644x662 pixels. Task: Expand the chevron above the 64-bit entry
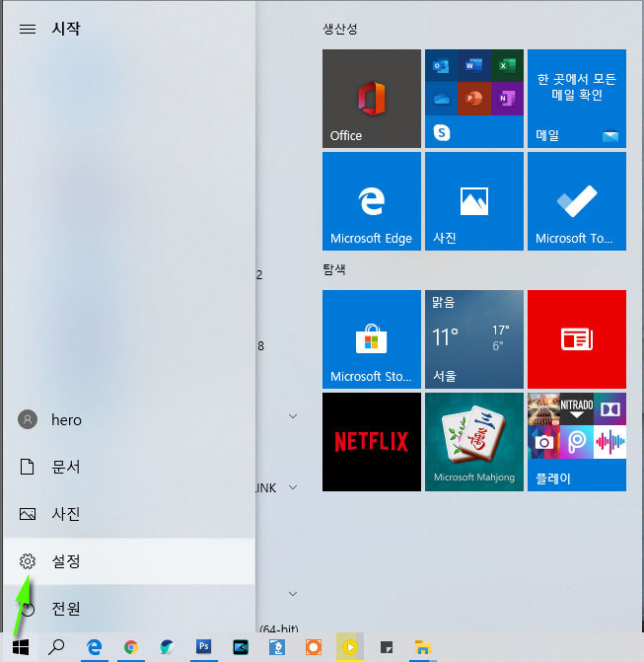coord(293,594)
